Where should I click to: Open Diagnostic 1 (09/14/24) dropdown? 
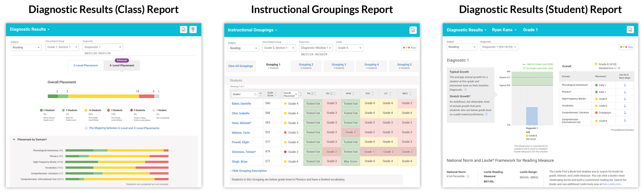[499, 47]
